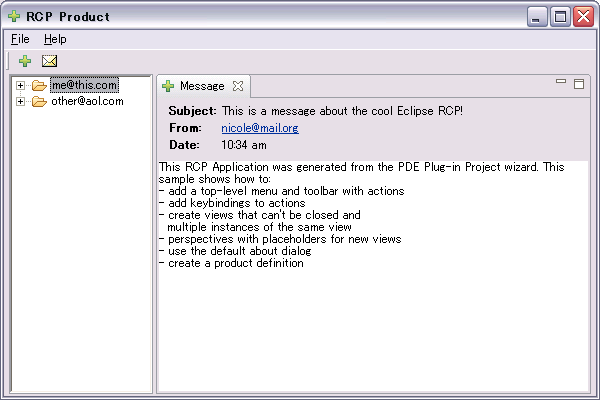The height and width of the screenshot is (400, 600).
Task: Click RCP Product title bar app icon
Action: point(14,16)
